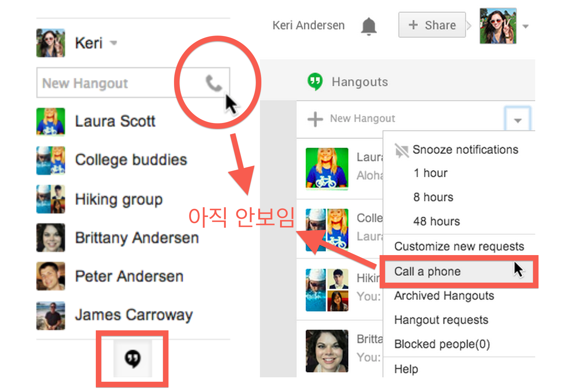This screenshot has height=392, width=569.
Task: Open Archived Hangouts
Action: click(x=444, y=295)
